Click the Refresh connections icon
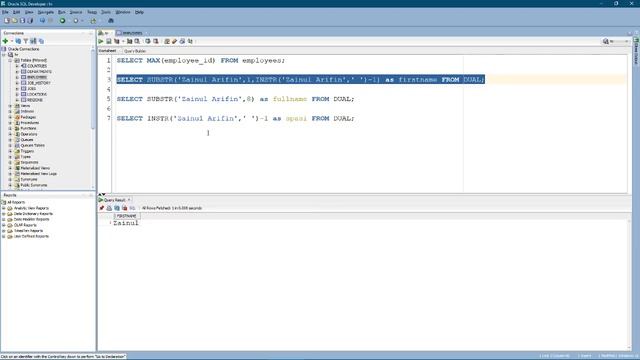640x360 pixels. coord(18,41)
